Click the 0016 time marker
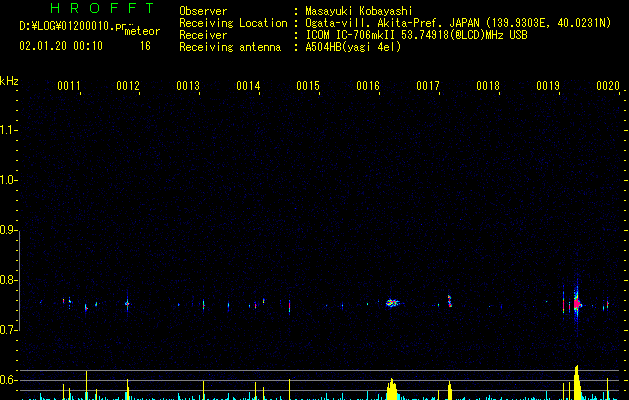This screenshot has width=629, height=400. 368,85
